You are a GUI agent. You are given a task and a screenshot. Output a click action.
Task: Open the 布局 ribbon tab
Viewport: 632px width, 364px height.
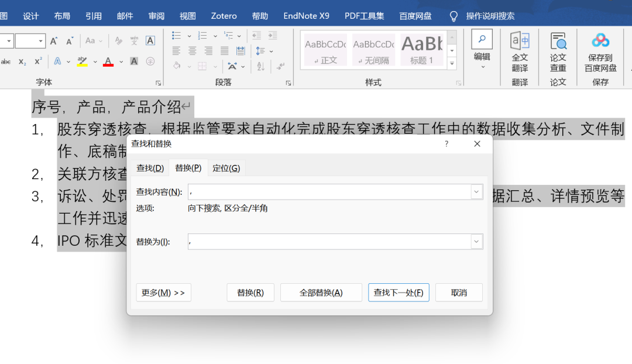[x=62, y=16]
